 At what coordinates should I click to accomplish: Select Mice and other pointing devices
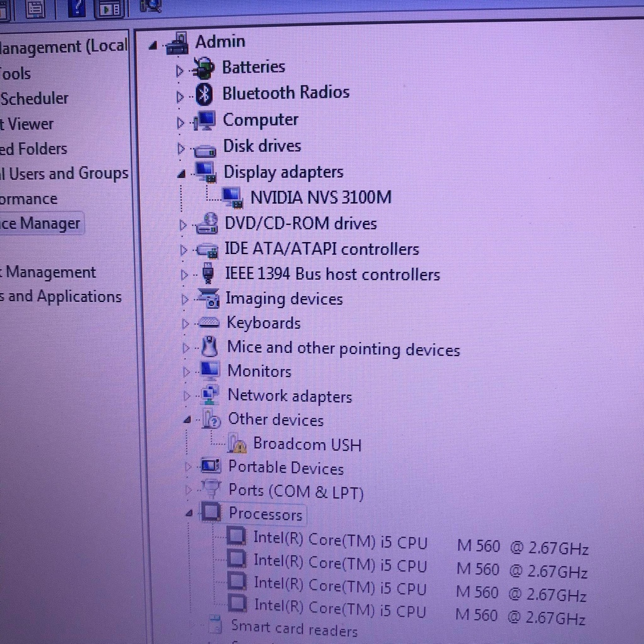coord(343,348)
